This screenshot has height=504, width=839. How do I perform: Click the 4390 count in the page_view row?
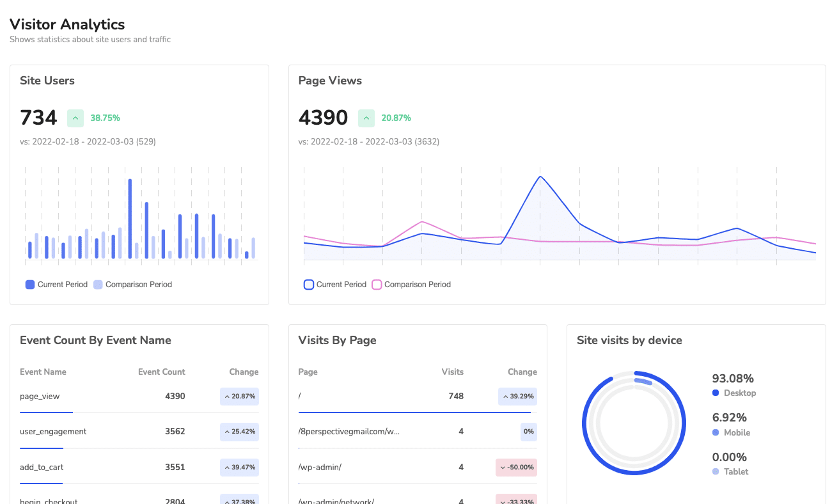tap(175, 396)
